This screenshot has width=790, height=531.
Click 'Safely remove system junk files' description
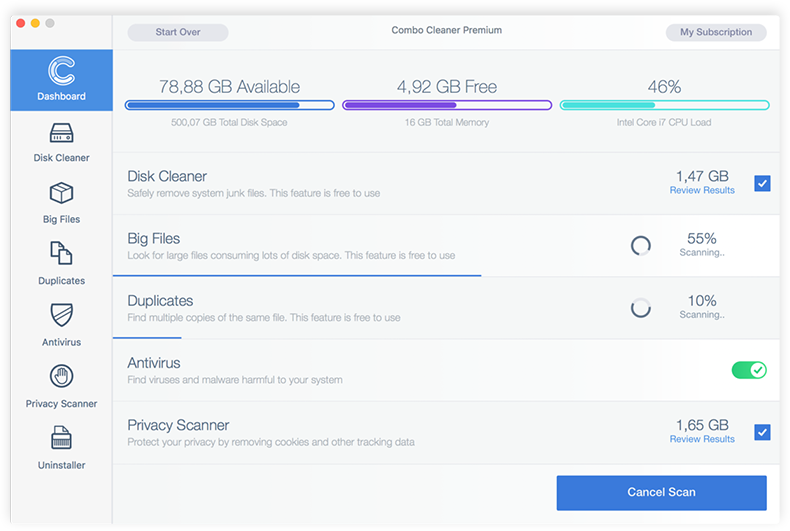point(253,193)
